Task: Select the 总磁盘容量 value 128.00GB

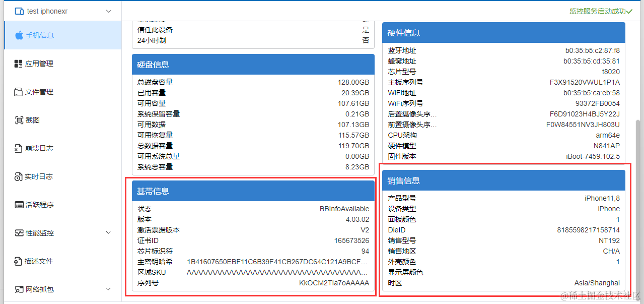Action: [353, 82]
